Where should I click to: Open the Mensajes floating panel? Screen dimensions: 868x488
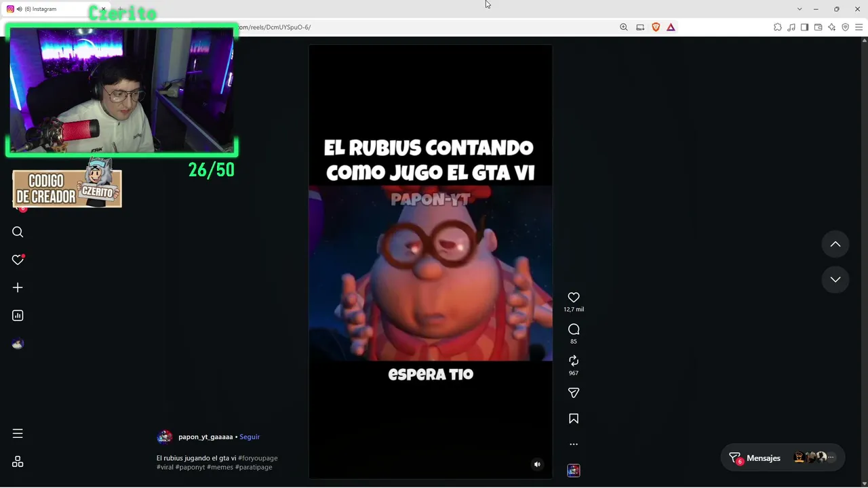pos(783,458)
